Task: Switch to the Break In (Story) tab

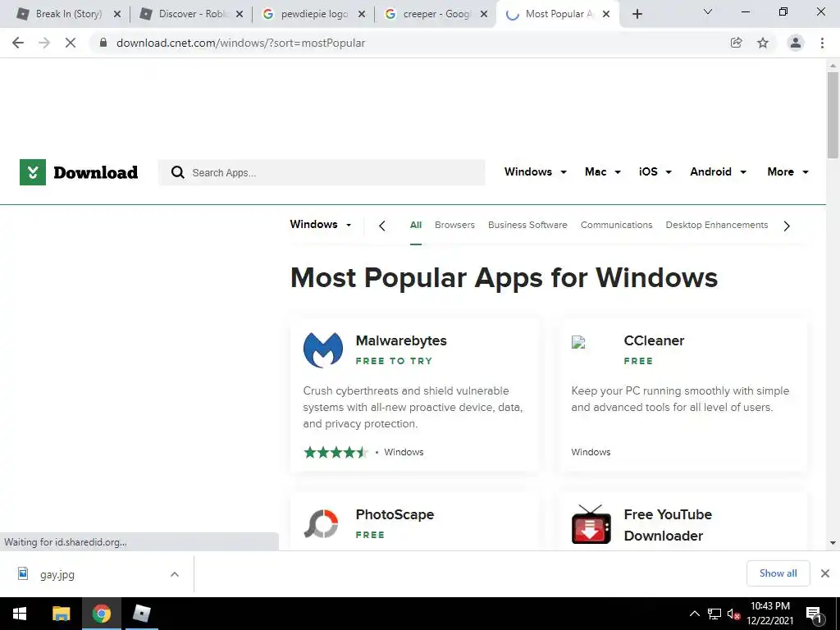Action: [x=69, y=14]
